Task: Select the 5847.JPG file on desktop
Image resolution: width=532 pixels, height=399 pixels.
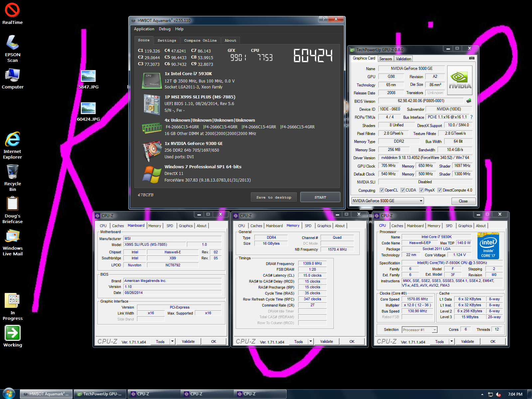Action: click(x=88, y=80)
